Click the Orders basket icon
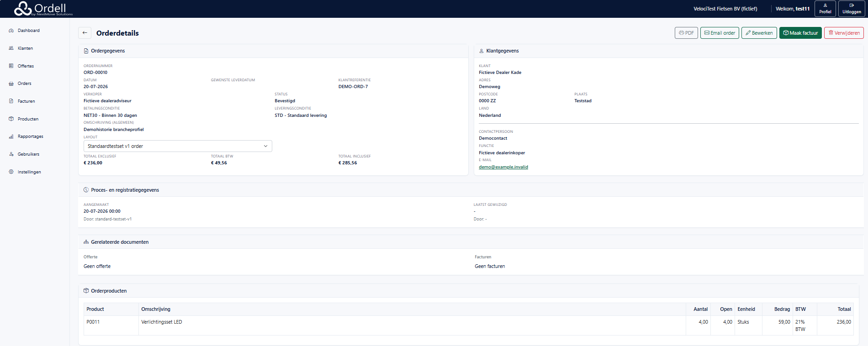 pyautogui.click(x=11, y=84)
